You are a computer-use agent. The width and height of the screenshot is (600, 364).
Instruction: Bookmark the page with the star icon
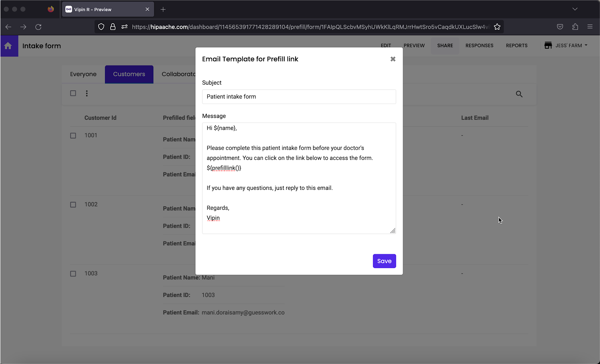coord(497,27)
